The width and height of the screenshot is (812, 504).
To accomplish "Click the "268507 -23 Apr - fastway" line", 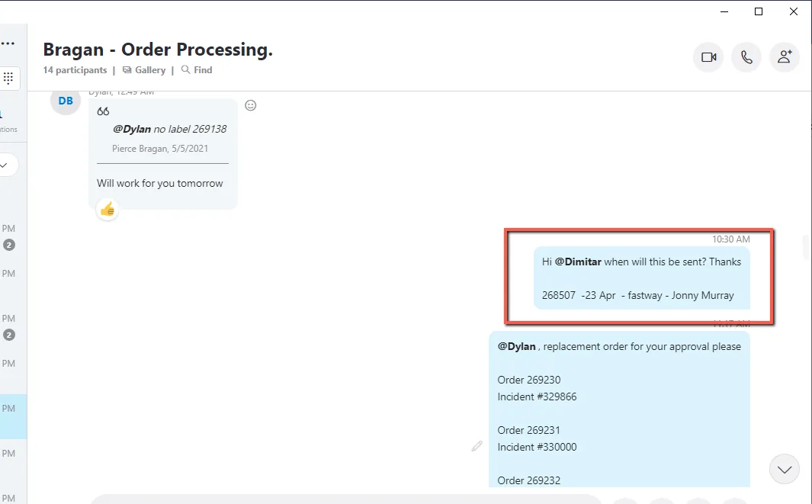I will (638, 295).
